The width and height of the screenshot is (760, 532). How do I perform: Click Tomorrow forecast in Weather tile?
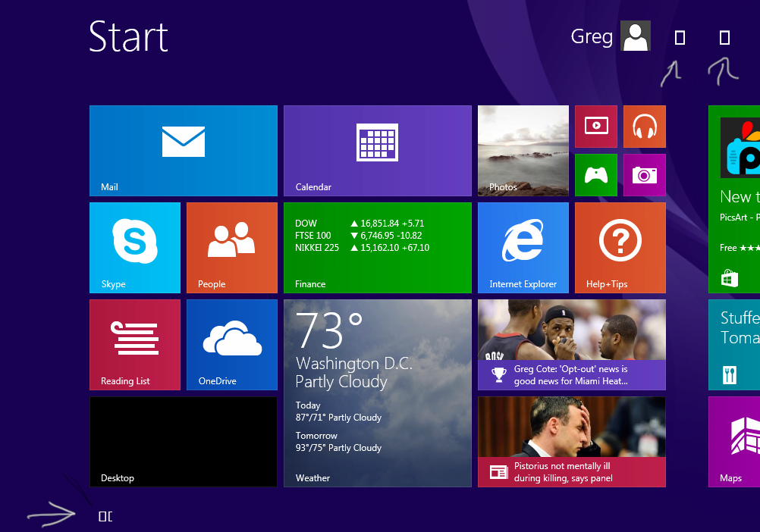point(338,442)
